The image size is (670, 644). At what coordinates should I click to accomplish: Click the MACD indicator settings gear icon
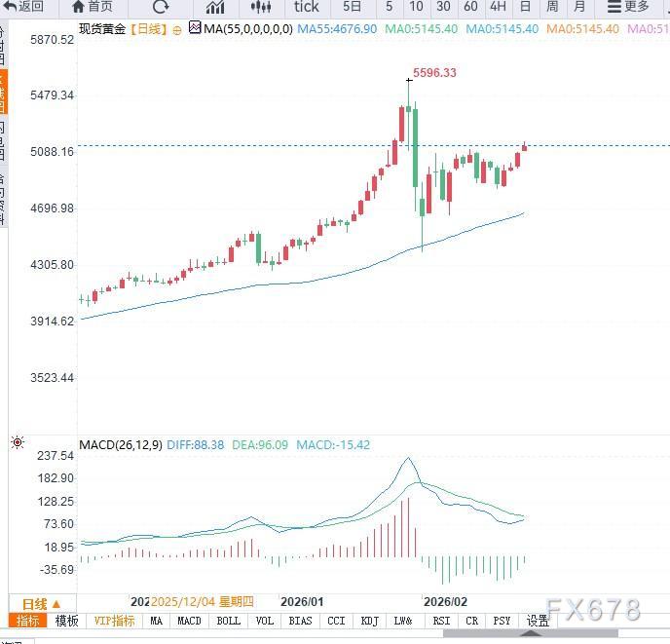click(17, 442)
